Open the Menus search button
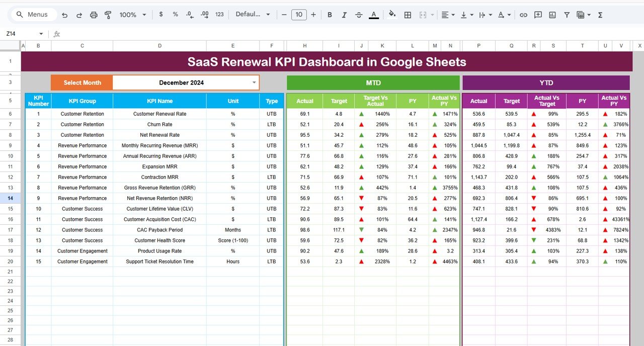The image size is (644, 346). [x=32, y=15]
